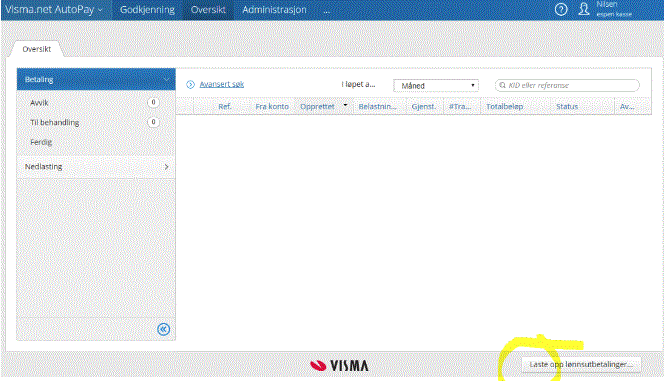Sort by Fra konto column header
The width and height of the screenshot is (666, 381).
coord(272,106)
